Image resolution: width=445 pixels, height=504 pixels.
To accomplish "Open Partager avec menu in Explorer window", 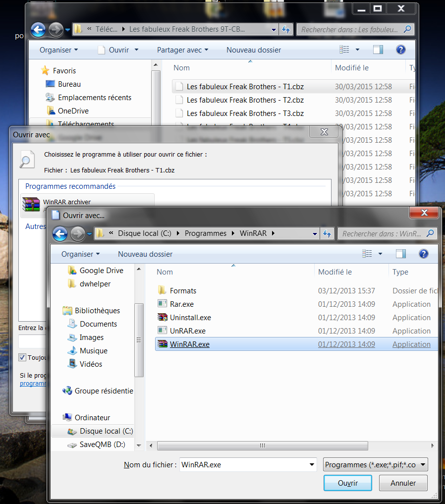I will (182, 50).
